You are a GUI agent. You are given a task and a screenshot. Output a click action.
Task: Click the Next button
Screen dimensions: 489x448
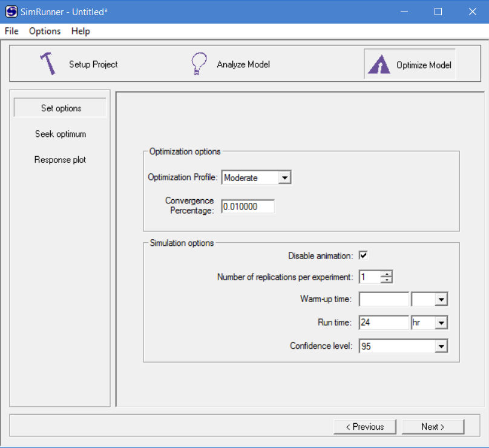433,426
